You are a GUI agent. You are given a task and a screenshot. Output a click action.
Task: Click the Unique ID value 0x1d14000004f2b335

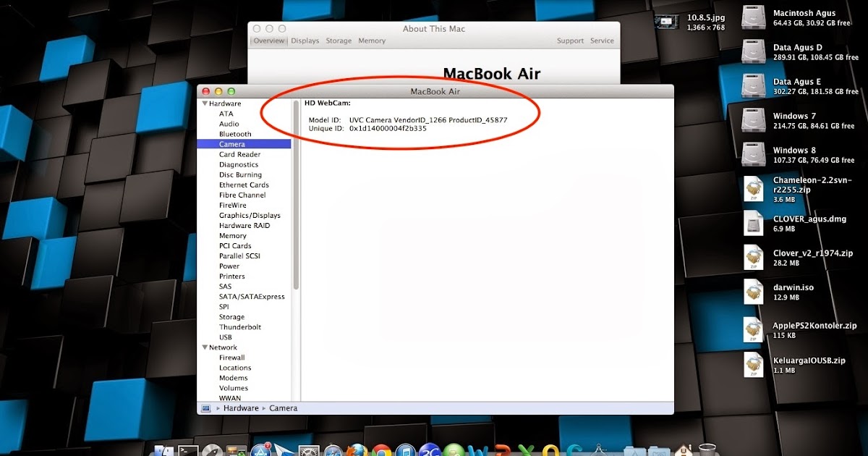[x=388, y=128]
